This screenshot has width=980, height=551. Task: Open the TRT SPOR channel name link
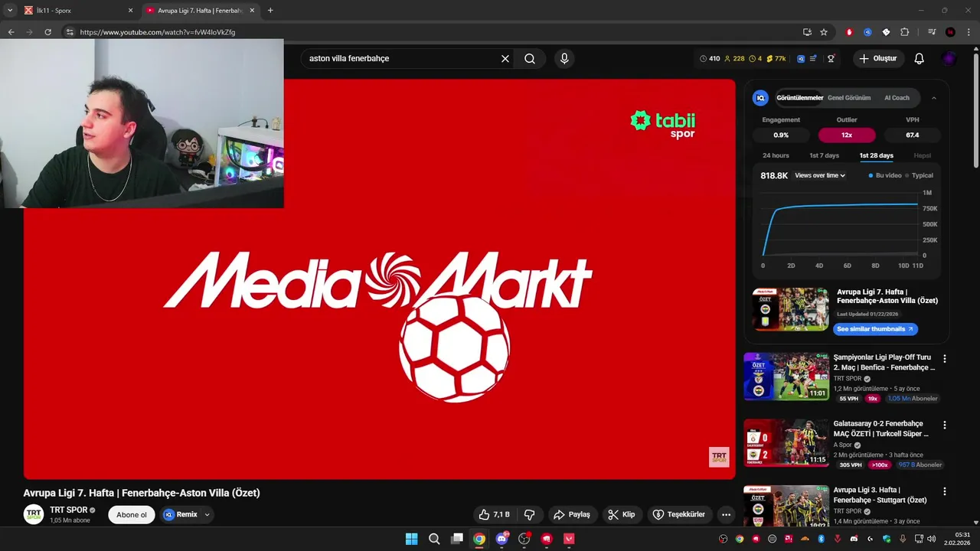[x=68, y=510]
